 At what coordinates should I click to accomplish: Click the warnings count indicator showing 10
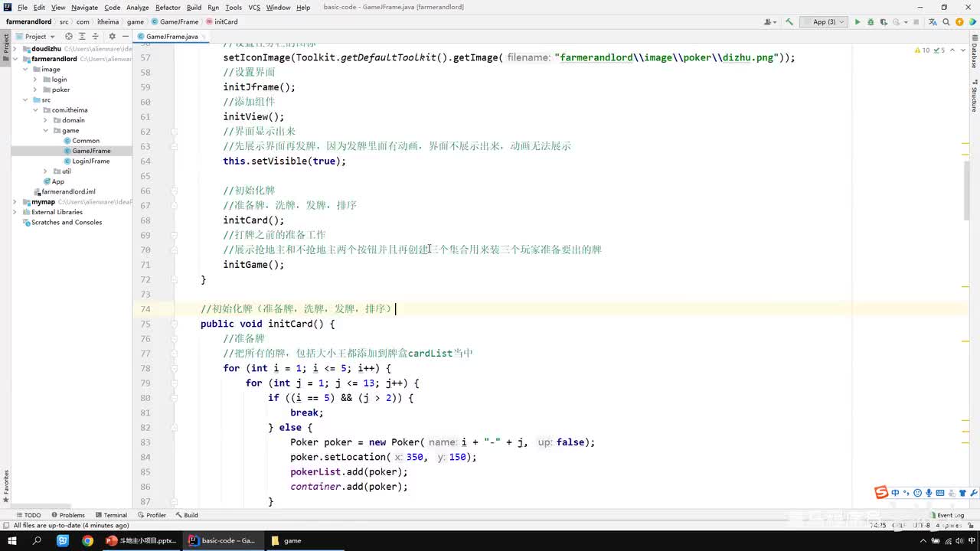tap(922, 50)
